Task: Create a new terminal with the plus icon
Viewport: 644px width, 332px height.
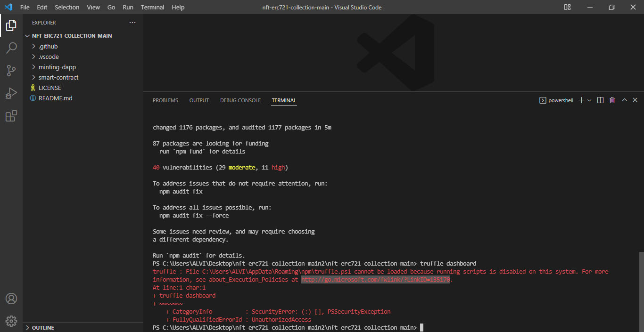Action: tap(581, 100)
